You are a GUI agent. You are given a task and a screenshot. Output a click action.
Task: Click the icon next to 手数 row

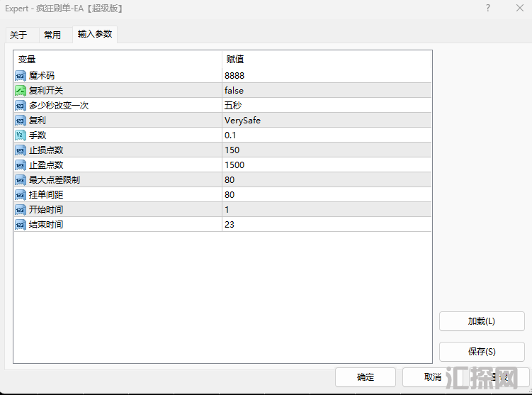pos(20,135)
